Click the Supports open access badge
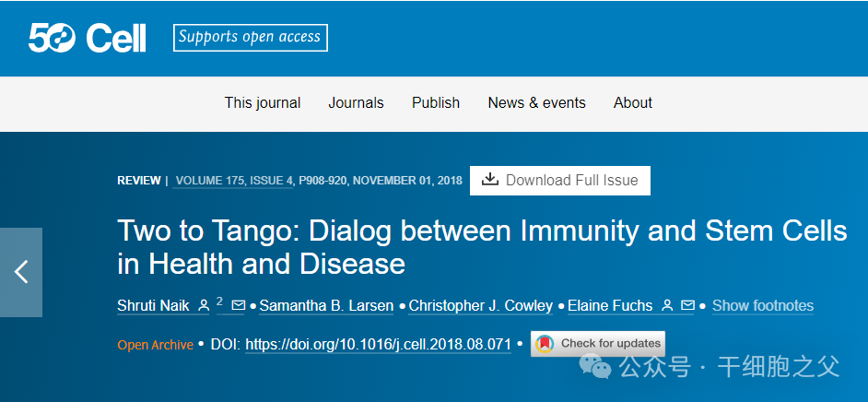This screenshot has width=868, height=402. click(x=250, y=38)
